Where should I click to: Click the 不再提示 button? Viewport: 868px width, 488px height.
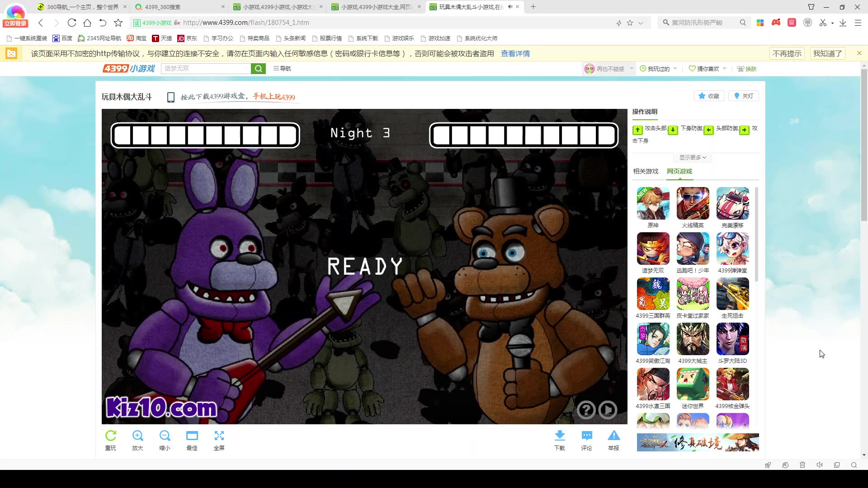tap(787, 53)
